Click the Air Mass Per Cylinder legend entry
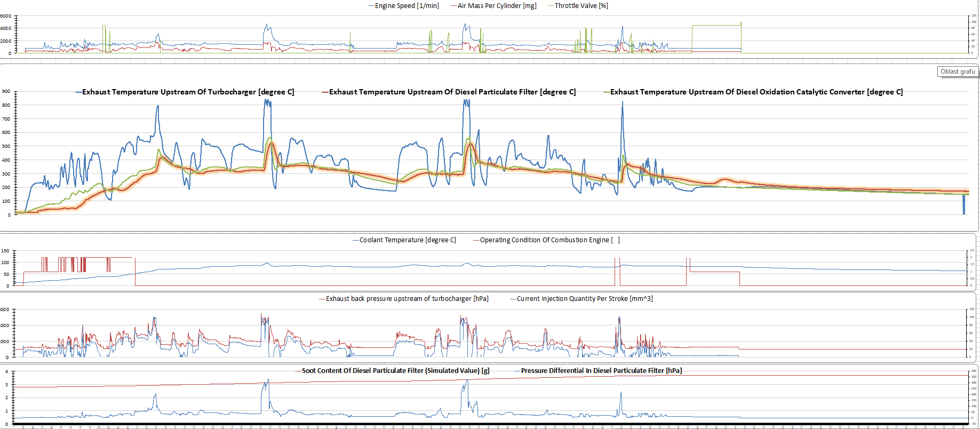Image resolution: width=980 pixels, height=429 pixels. tap(497, 6)
